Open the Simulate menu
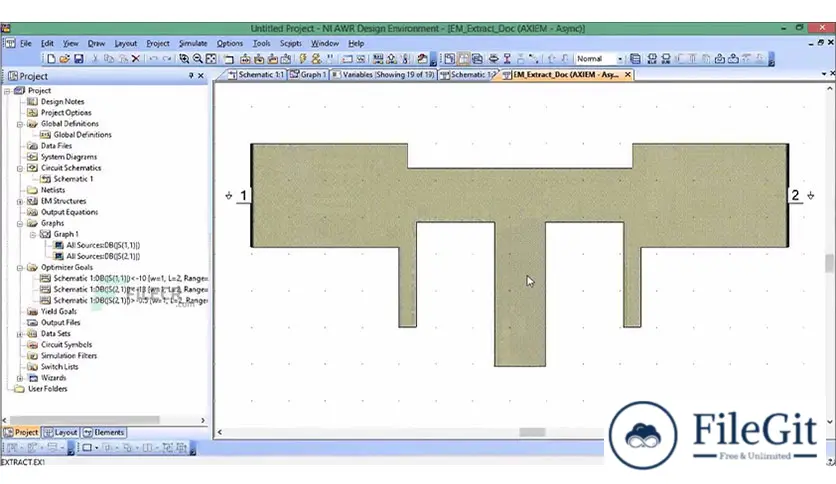The width and height of the screenshot is (836, 484). pos(193,44)
